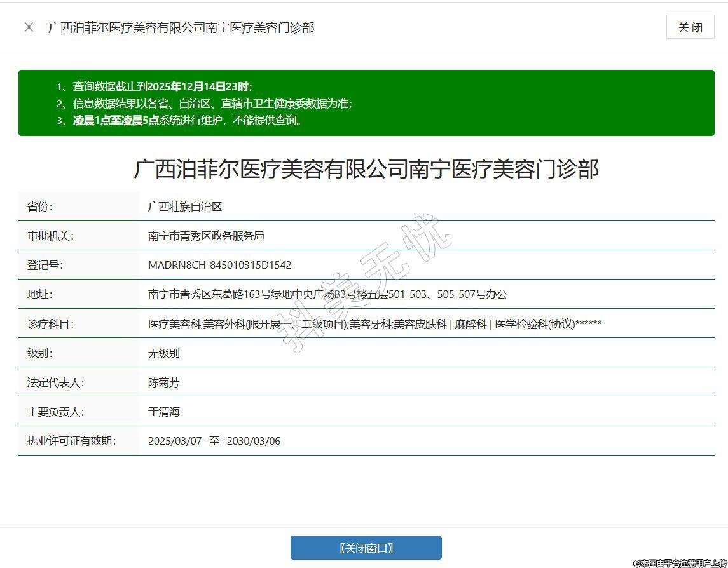Click the X icon in the header
728x568 pixels.
(29, 27)
